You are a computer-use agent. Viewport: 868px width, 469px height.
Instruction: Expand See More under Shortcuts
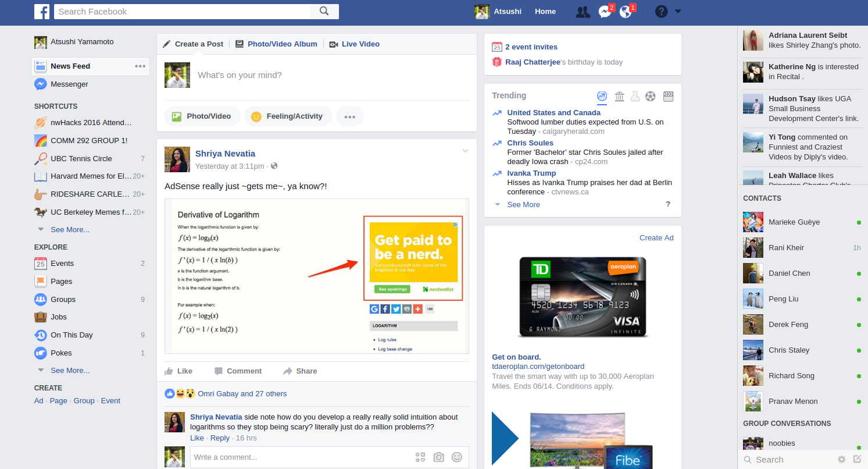[x=70, y=230]
